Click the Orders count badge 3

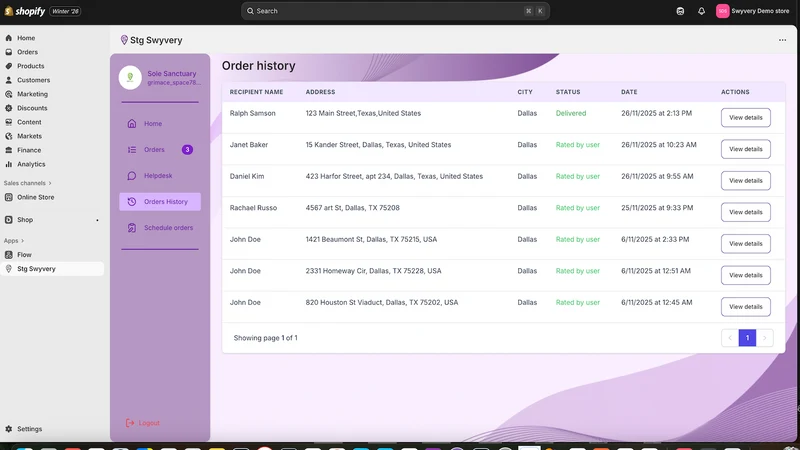[x=187, y=149]
